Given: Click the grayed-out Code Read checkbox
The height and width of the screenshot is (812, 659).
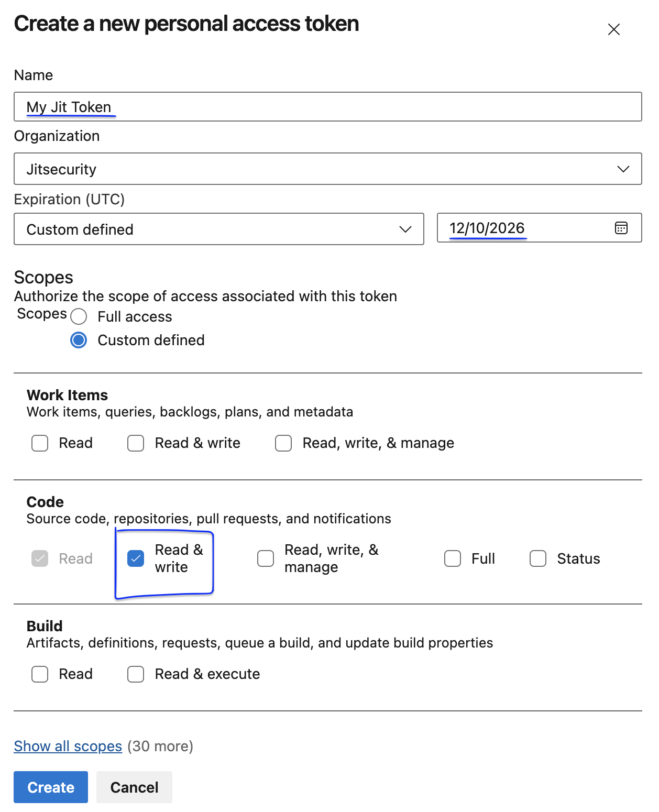Looking at the screenshot, I should point(40,558).
